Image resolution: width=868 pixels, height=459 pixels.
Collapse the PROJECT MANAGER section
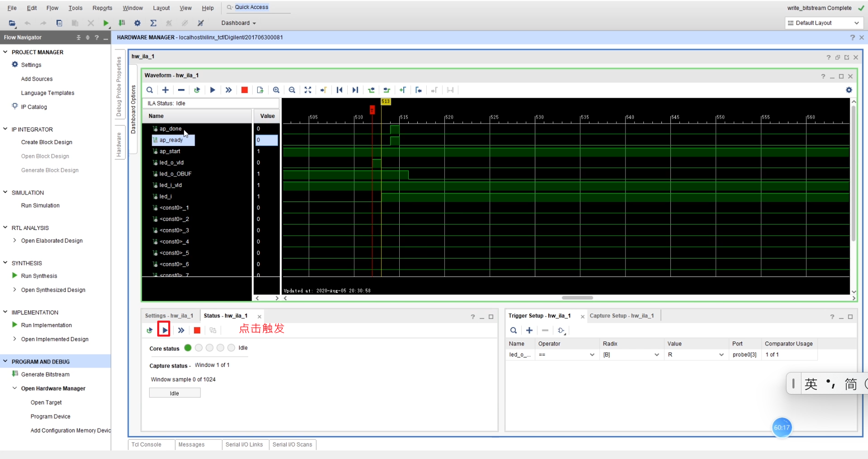pyautogui.click(x=6, y=52)
